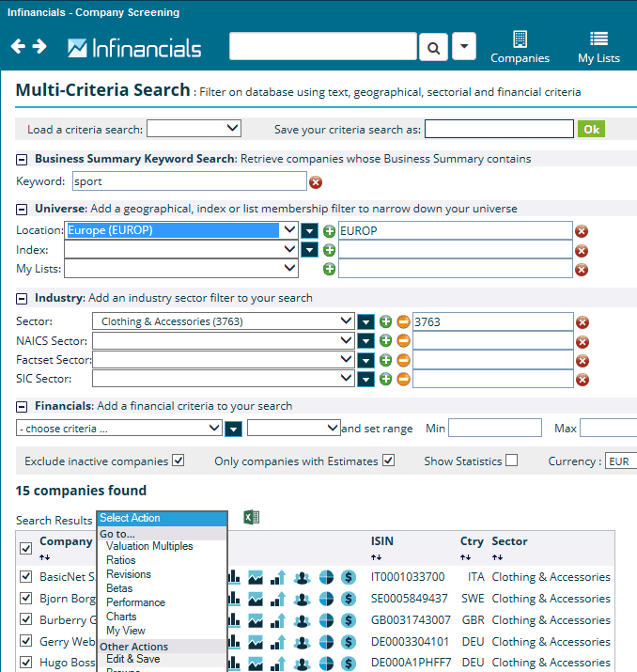637x672 pixels.
Task: Choose Ratios from action menu
Action: click(121, 560)
